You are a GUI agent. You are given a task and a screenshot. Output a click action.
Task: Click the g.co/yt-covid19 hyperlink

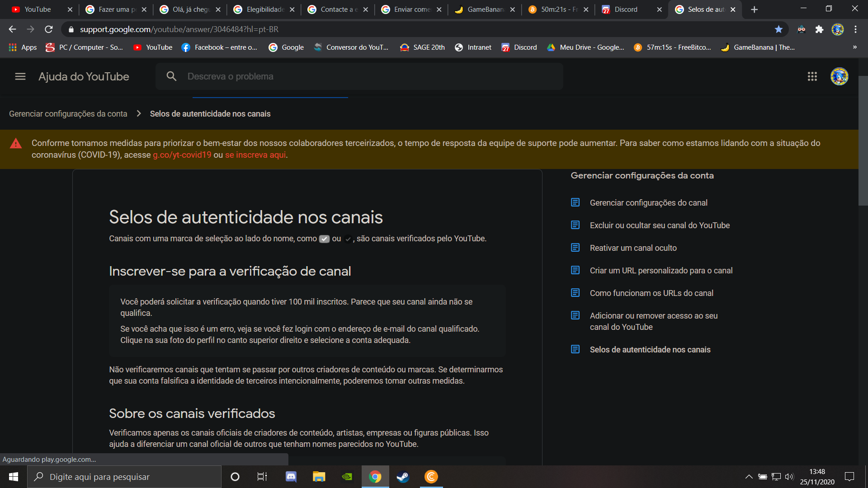[x=182, y=155]
